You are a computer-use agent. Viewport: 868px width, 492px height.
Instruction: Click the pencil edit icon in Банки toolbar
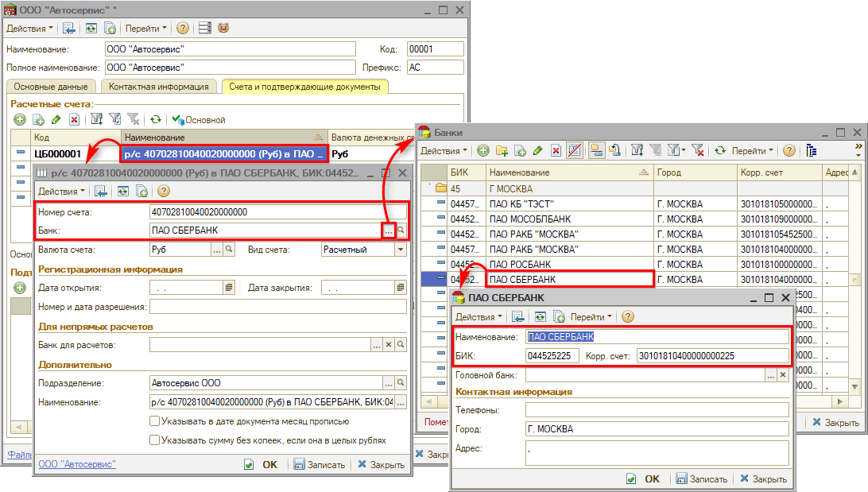point(537,150)
